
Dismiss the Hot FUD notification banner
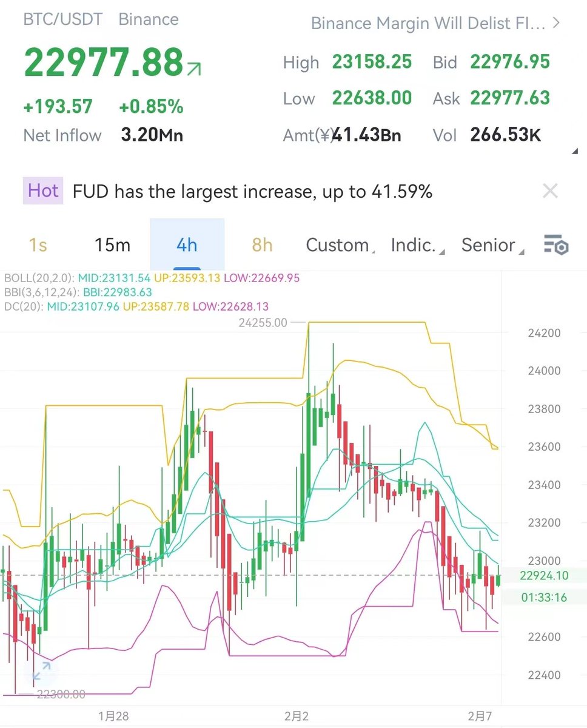[550, 192]
